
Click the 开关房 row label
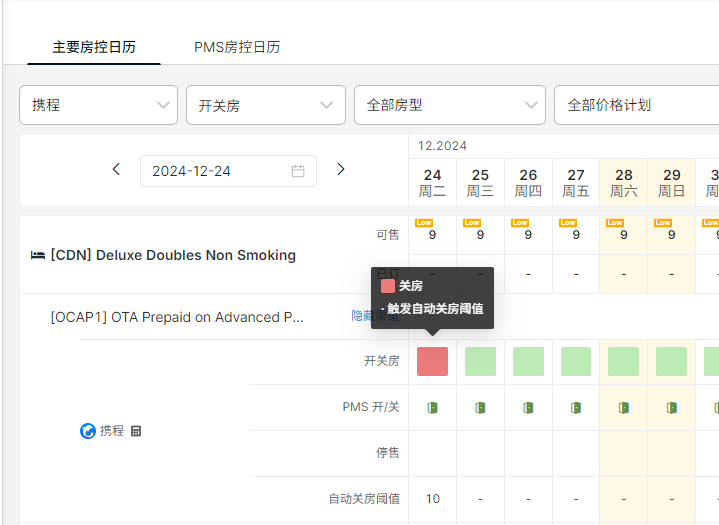click(382, 361)
